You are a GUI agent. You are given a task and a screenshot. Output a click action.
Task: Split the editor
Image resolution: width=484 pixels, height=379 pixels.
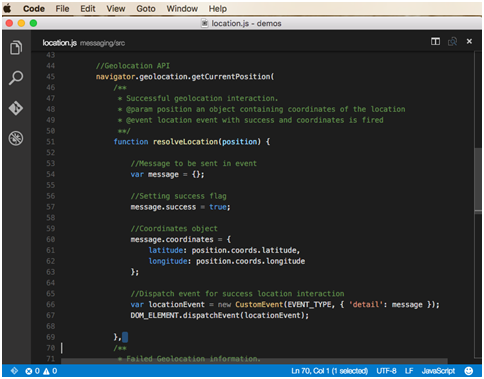pyautogui.click(x=435, y=41)
